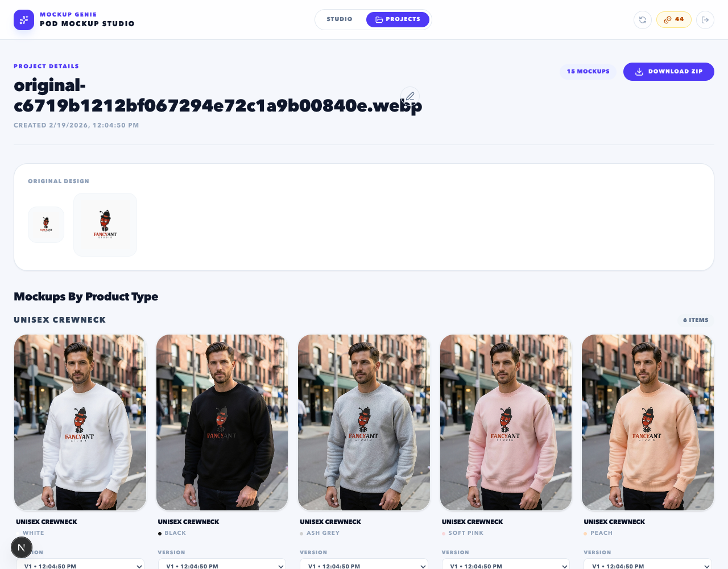This screenshot has width=728, height=569.
Task: Switch to the Studio tab
Action: tap(340, 19)
